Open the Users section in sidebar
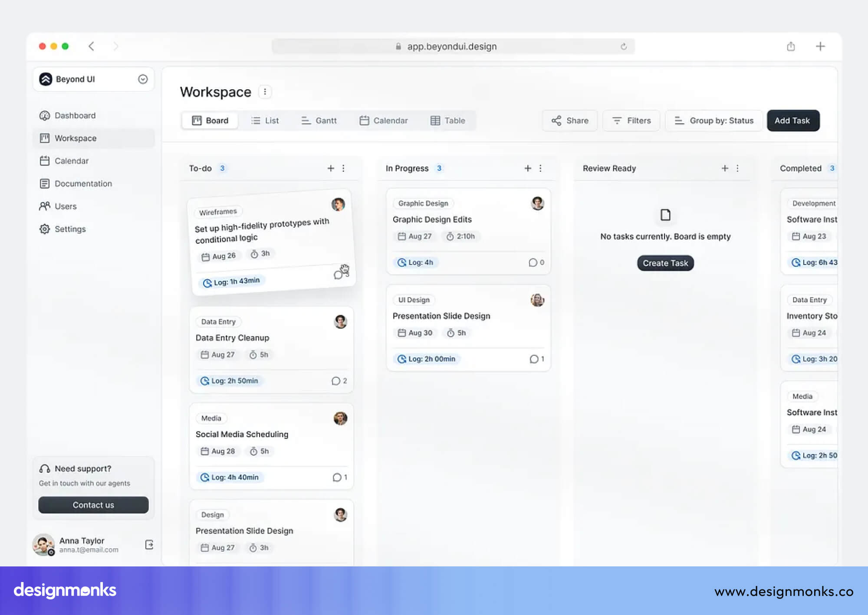Image resolution: width=868 pixels, height=615 pixels. 66,206
